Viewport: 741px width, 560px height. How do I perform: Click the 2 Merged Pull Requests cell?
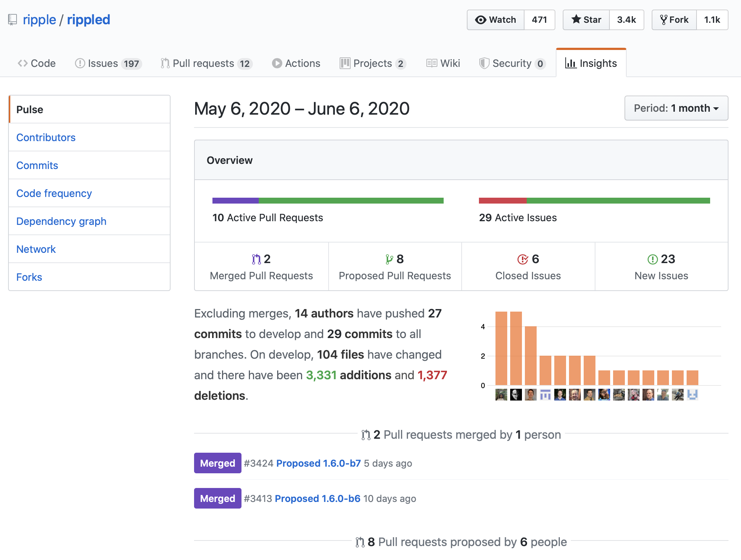(261, 266)
